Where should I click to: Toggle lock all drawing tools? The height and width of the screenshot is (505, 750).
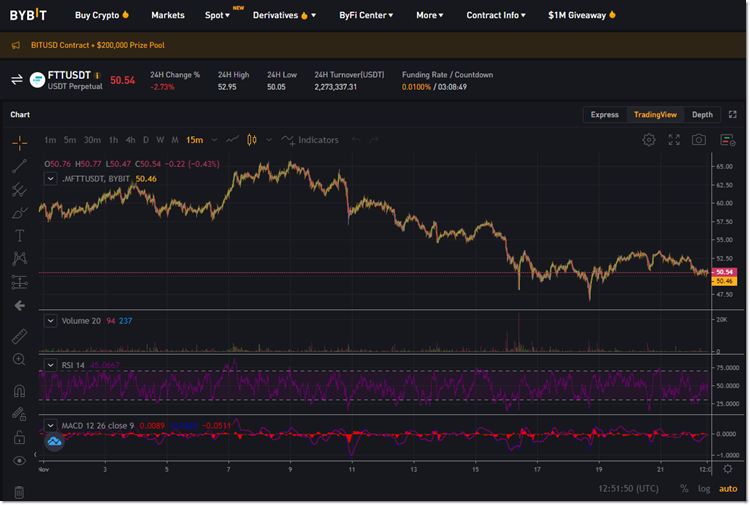coord(19,437)
